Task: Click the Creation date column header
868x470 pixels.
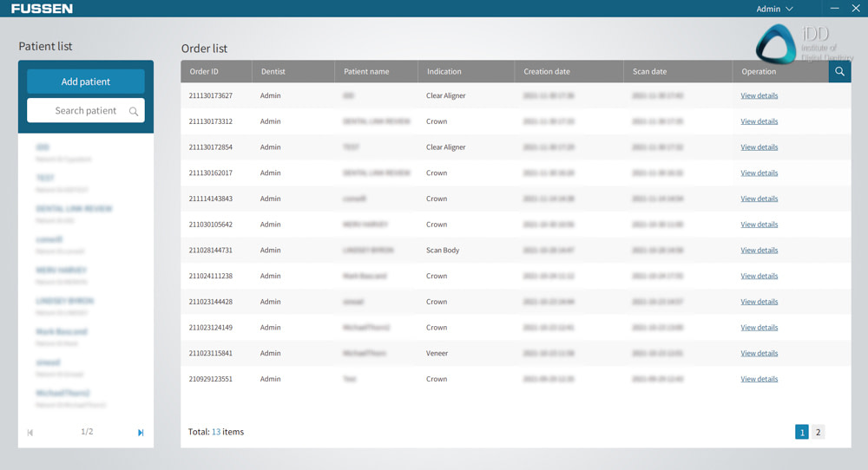Action: tap(569, 71)
